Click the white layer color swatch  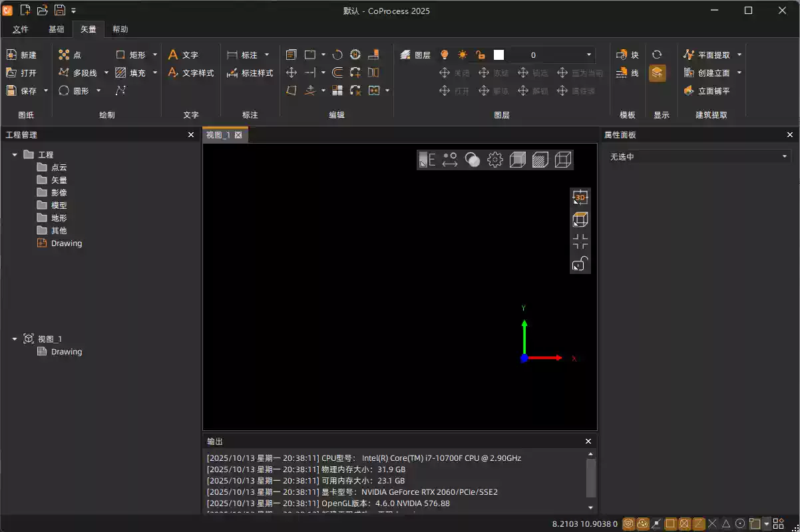(499, 55)
